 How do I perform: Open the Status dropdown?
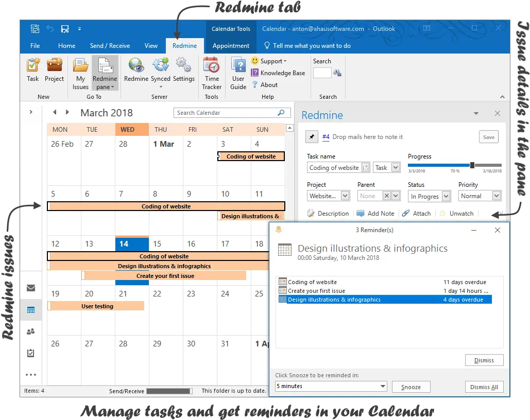pos(446,196)
